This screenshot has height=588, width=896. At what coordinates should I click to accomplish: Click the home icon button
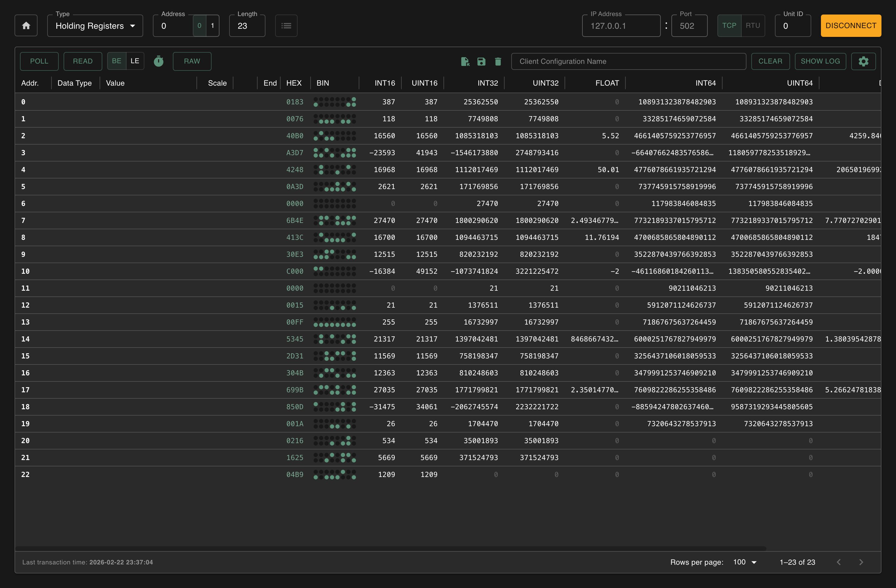pyautogui.click(x=26, y=26)
